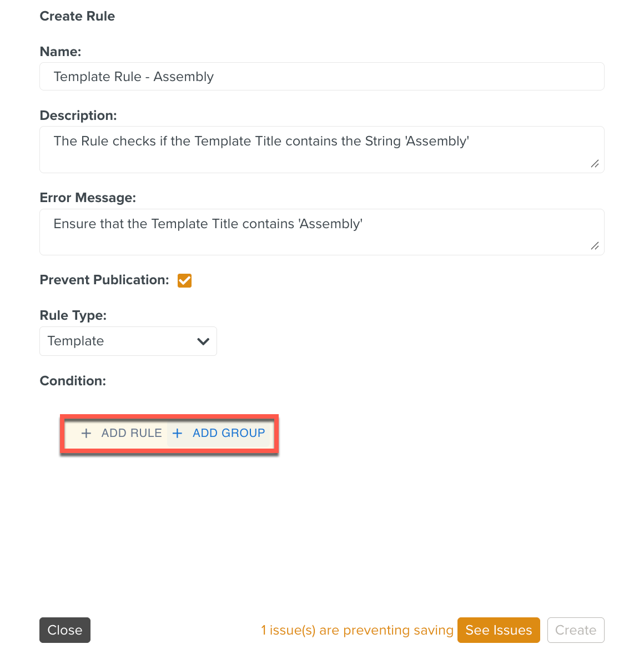Image resolution: width=644 pixels, height=654 pixels.
Task: Click the Condition label
Action: [x=73, y=381]
